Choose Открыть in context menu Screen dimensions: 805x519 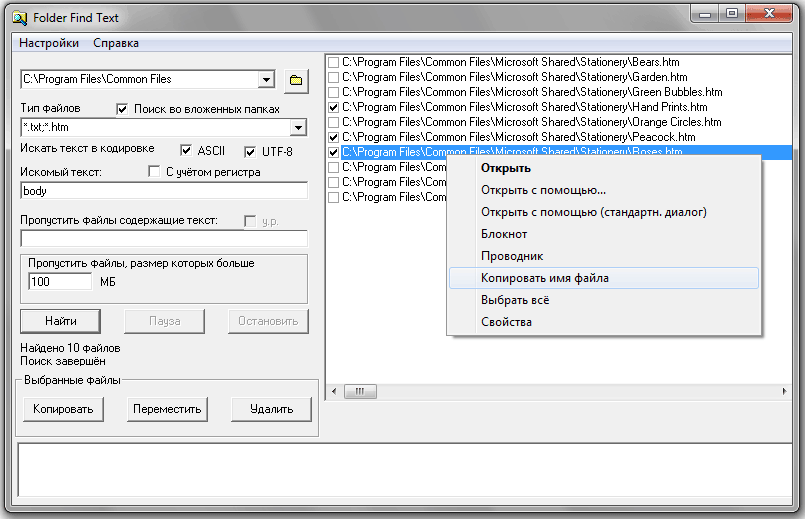click(604, 168)
